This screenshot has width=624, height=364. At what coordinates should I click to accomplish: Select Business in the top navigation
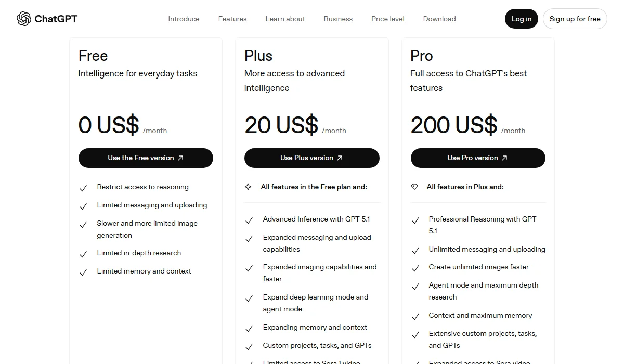coord(338,19)
